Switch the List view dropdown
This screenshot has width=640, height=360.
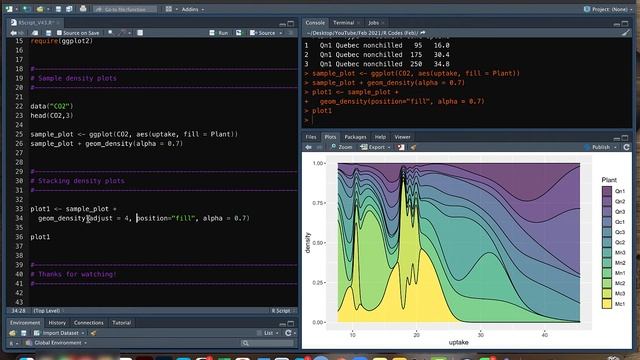click(x=268, y=333)
